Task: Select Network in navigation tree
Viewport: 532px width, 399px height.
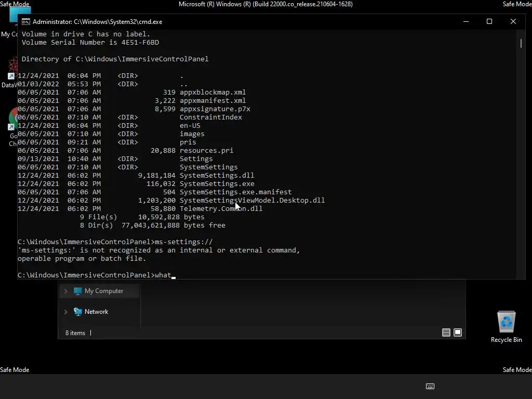Action: pos(96,312)
